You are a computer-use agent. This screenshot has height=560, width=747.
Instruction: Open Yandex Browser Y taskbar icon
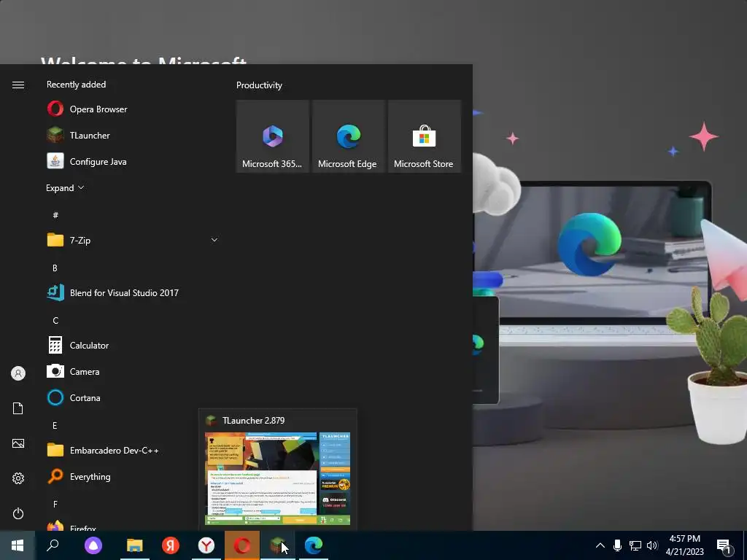pos(206,545)
